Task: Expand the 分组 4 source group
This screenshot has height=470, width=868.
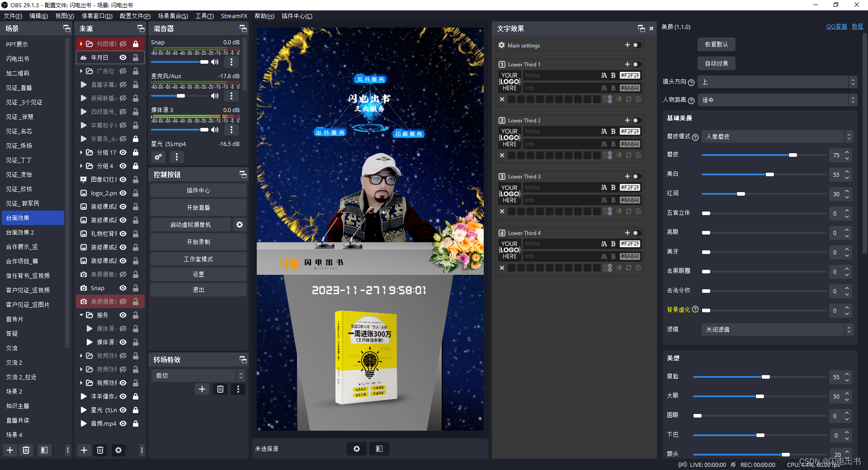Action: click(81, 166)
